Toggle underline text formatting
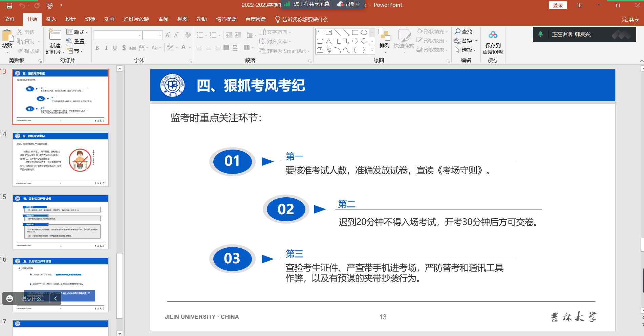This screenshot has height=336, width=644. [115, 48]
